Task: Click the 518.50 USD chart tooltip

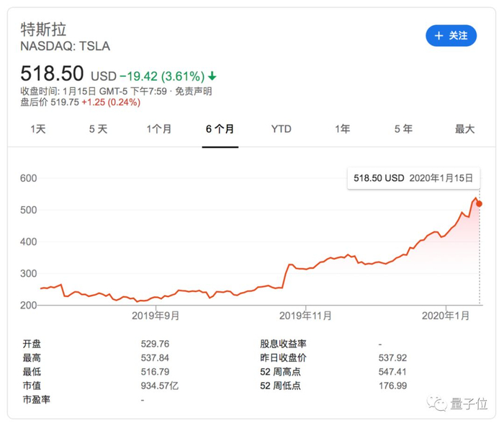Action: pos(413,177)
